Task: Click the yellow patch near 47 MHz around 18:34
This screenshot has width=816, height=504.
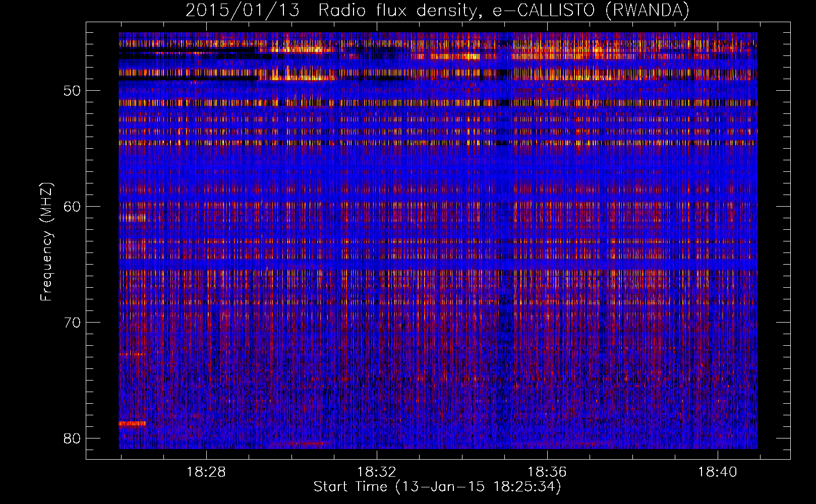Action: (x=469, y=56)
